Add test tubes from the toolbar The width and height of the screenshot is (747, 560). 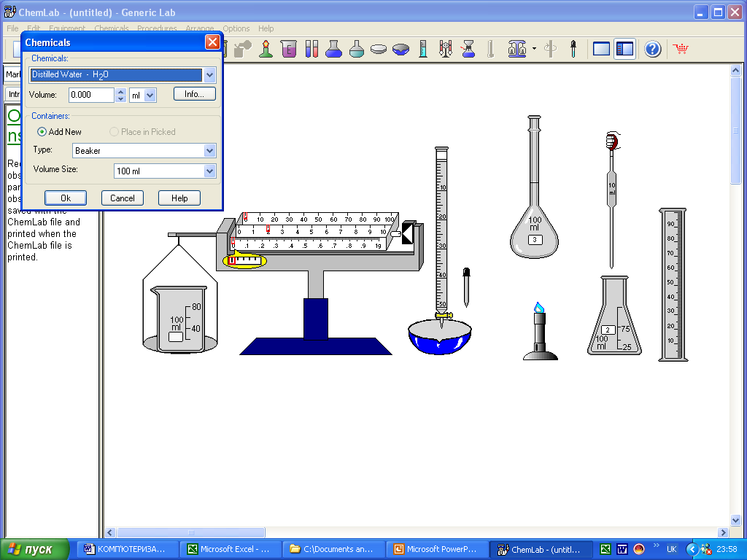[311, 49]
